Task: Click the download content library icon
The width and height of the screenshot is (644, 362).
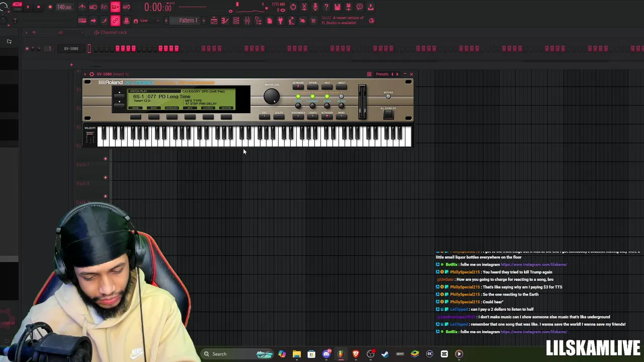Action: click(x=370, y=7)
